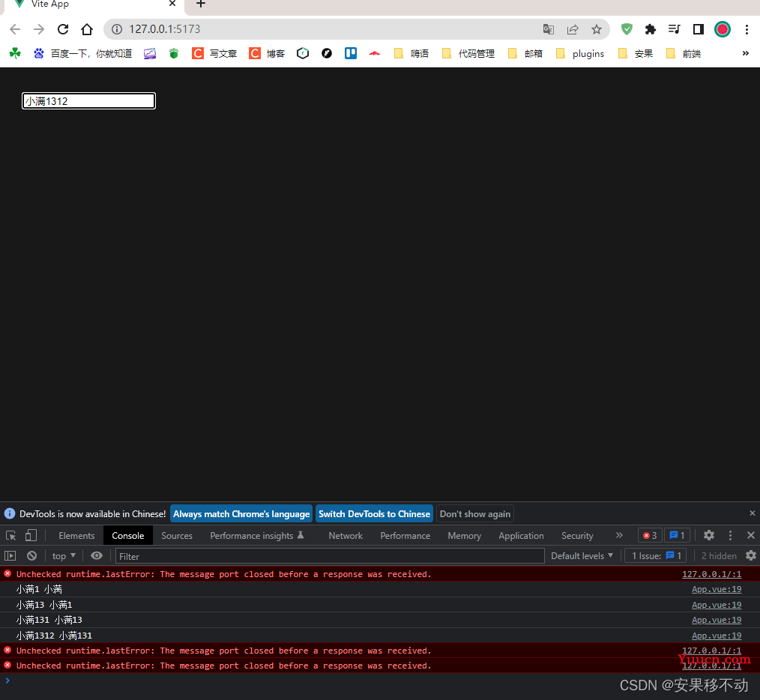Open 127.0.0.1/:1 link on first error
Screen dimensions: 760x700
click(x=711, y=574)
